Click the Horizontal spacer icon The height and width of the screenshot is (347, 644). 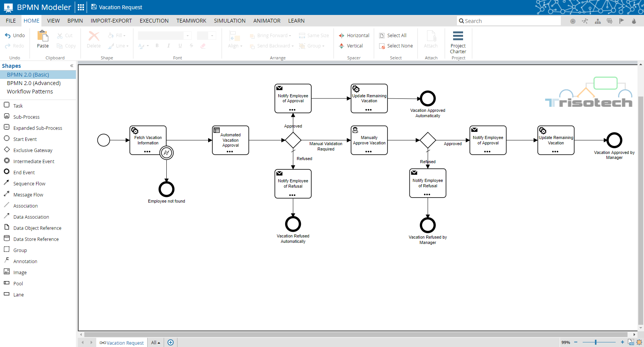[342, 36]
